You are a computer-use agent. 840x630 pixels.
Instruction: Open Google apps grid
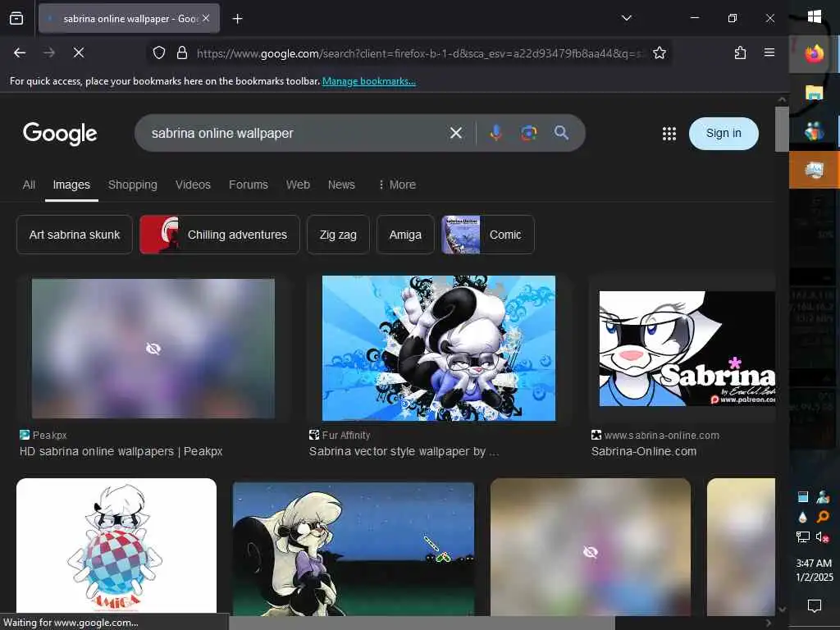tap(669, 134)
